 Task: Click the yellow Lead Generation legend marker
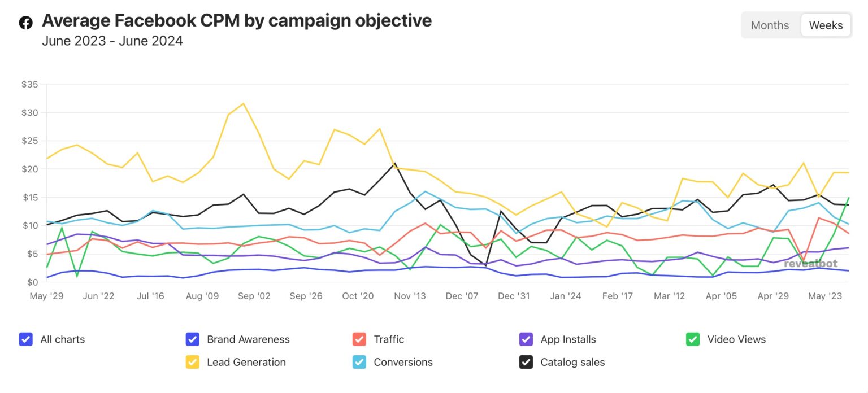pos(193,362)
